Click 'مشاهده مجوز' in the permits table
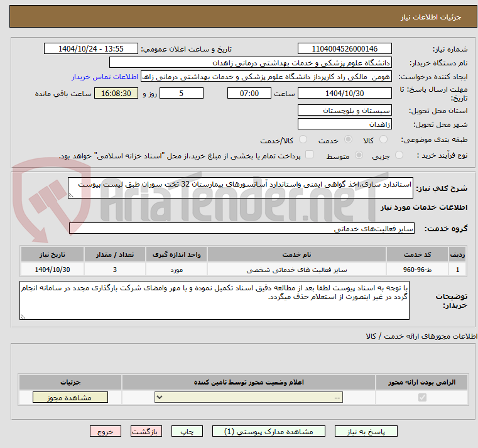The height and width of the screenshot is (448, 478). coord(70,398)
